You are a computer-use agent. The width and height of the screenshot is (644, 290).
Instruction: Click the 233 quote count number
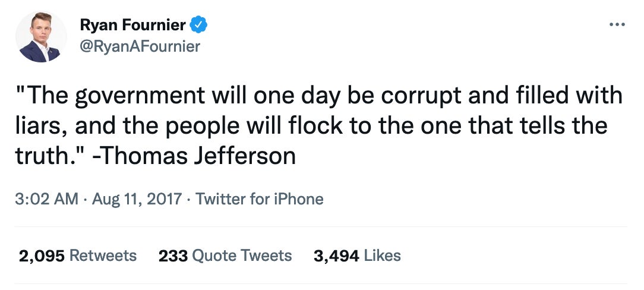(173, 256)
